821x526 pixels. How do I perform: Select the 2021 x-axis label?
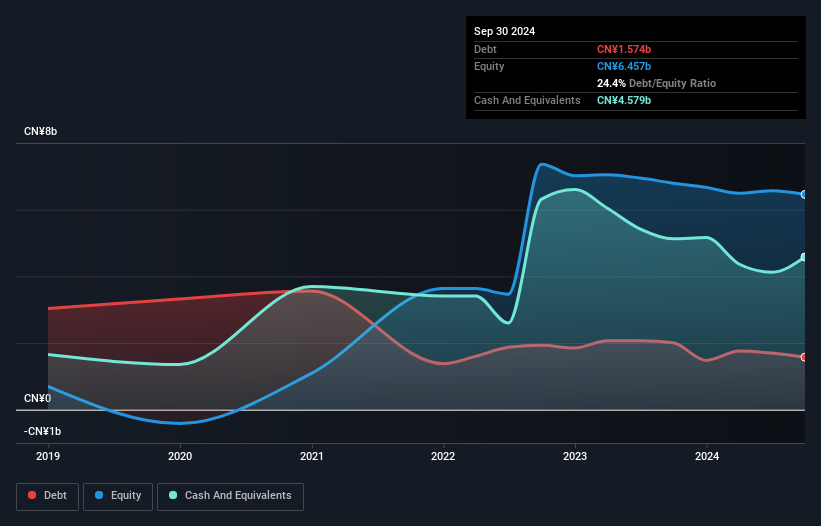(x=312, y=456)
